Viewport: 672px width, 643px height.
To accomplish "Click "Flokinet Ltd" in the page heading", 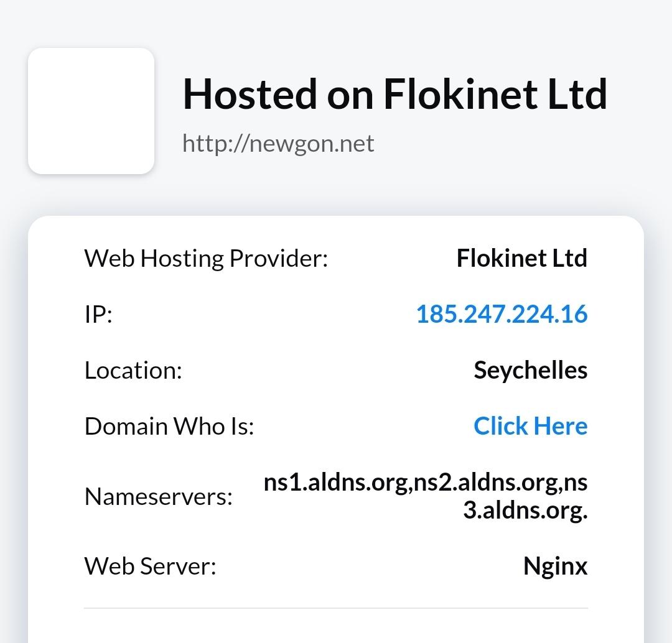I will (495, 94).
